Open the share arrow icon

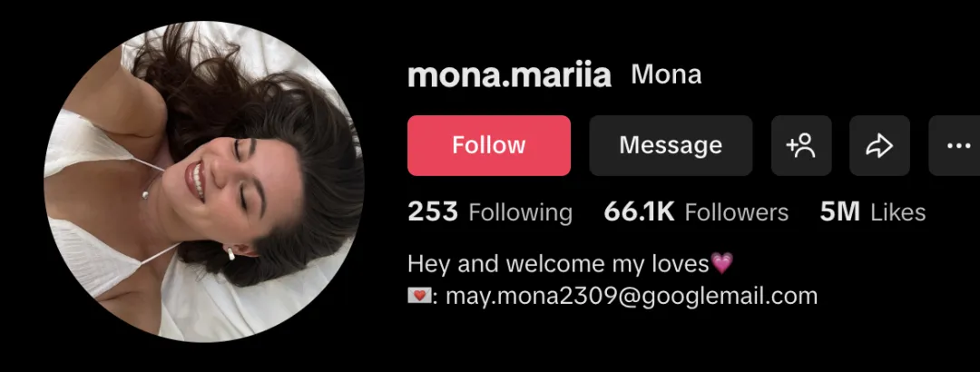[x=879, y=146]
